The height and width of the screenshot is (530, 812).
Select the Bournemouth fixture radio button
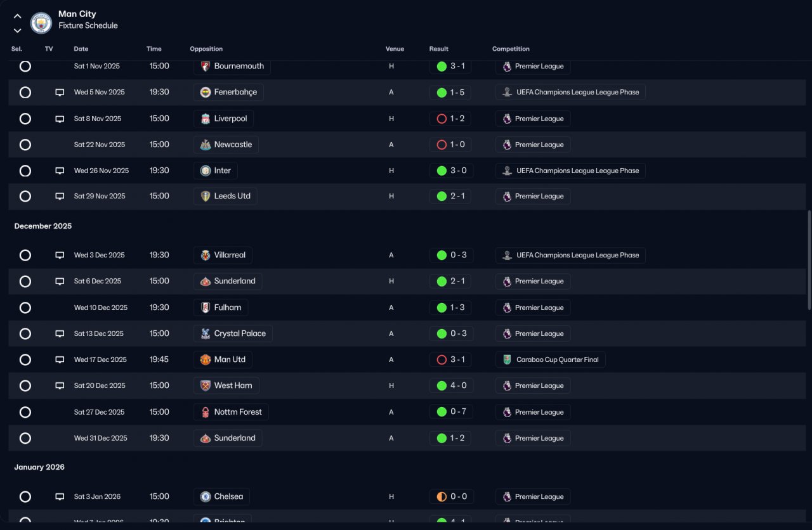25,66
